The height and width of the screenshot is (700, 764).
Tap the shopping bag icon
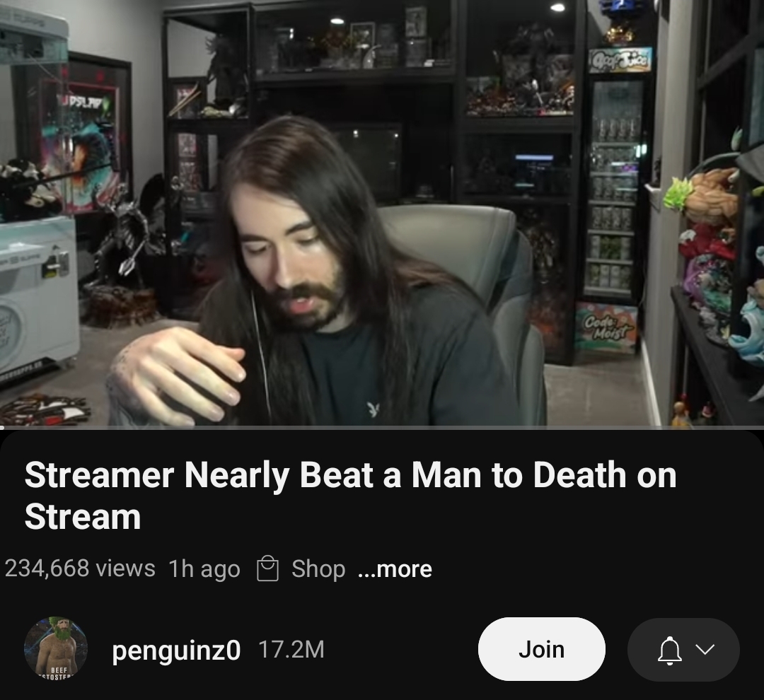click(x=267, y=568)
